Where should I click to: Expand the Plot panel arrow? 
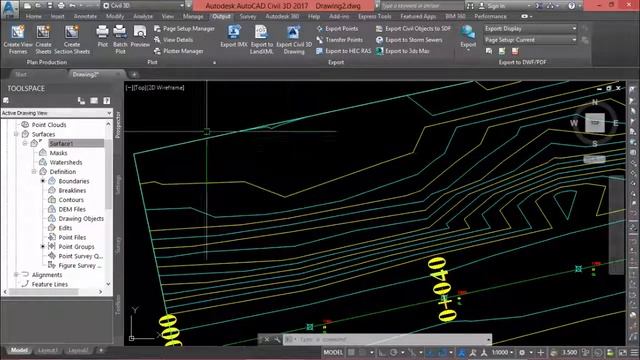(x=214, y=62)
